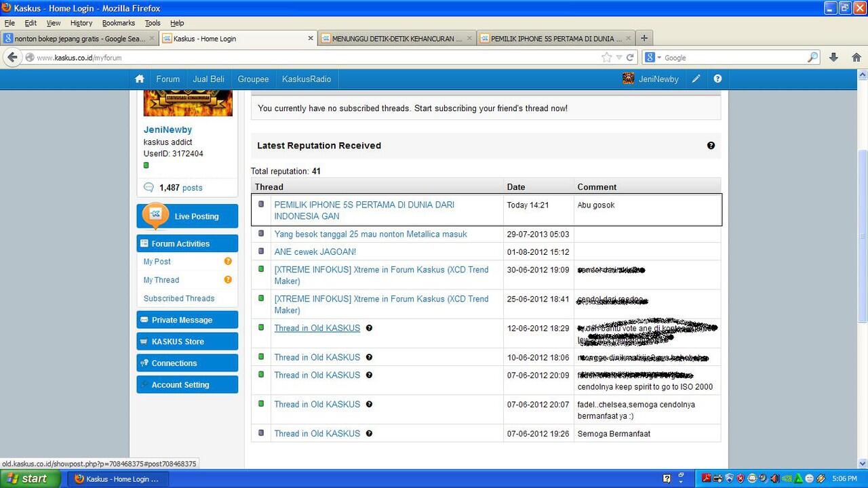Open the Windows Start button
The image size is (868, 488).
click(x=31, y=479)
